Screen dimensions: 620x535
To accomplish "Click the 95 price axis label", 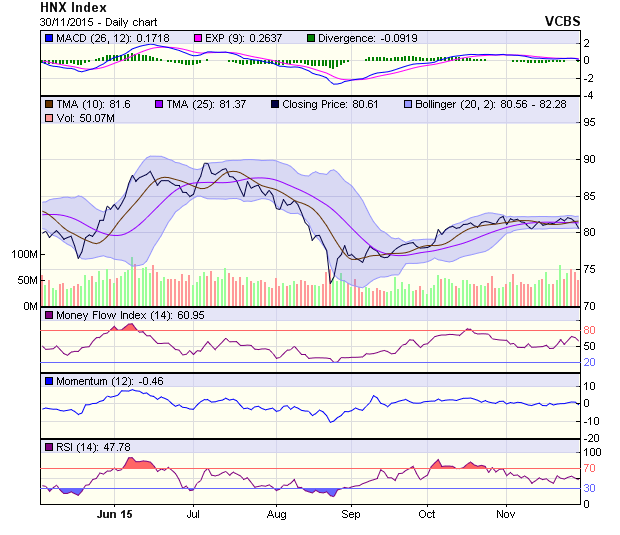I will coord(591,123).
